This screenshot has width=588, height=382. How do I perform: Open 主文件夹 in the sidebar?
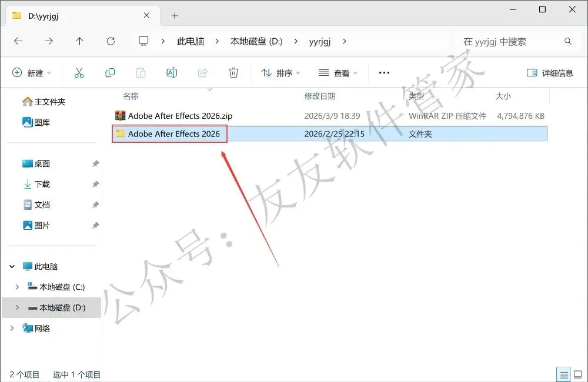coord(44,102)
